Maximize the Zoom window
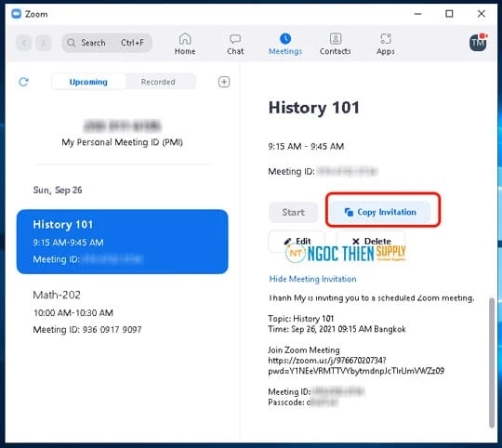Screen dimensions: 502x448 (449, 14)
